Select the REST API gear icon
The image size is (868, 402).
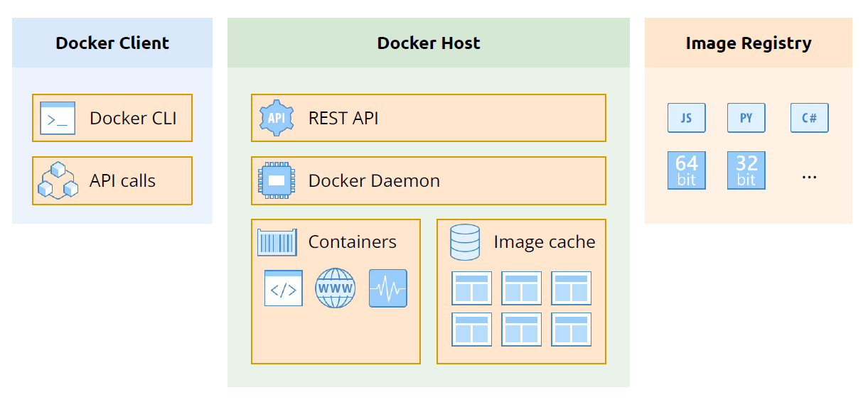[277, 118]
